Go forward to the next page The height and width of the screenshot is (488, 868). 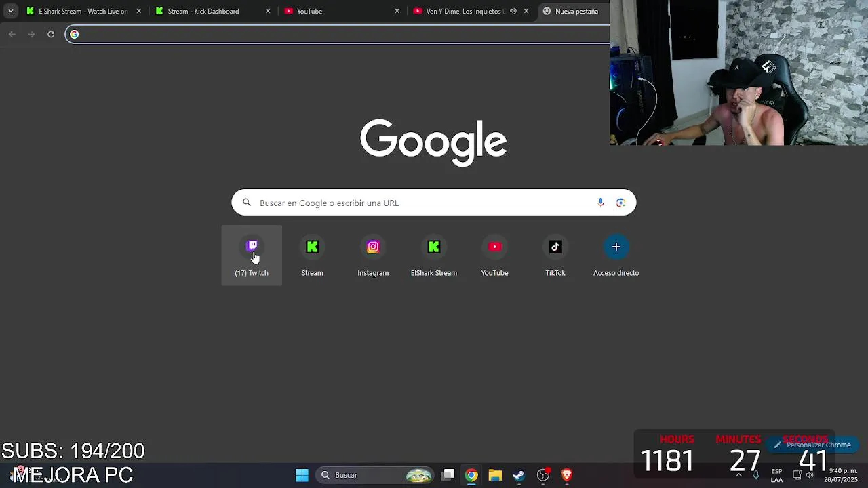tap(31, 34)
